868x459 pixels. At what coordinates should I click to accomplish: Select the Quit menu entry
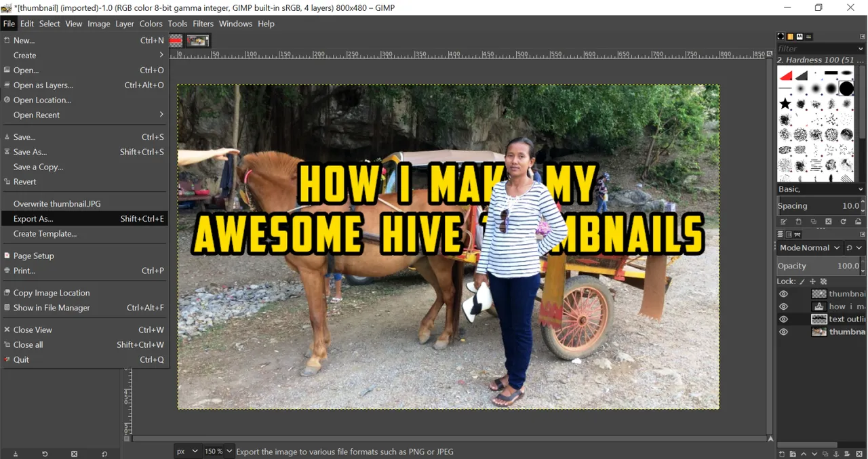[84, 359]
